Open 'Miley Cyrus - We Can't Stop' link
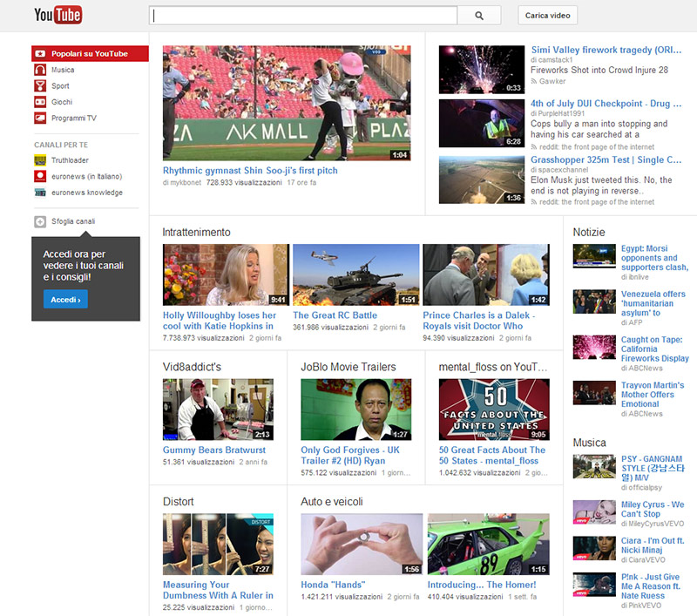697x616 pixels. (652, 509)
